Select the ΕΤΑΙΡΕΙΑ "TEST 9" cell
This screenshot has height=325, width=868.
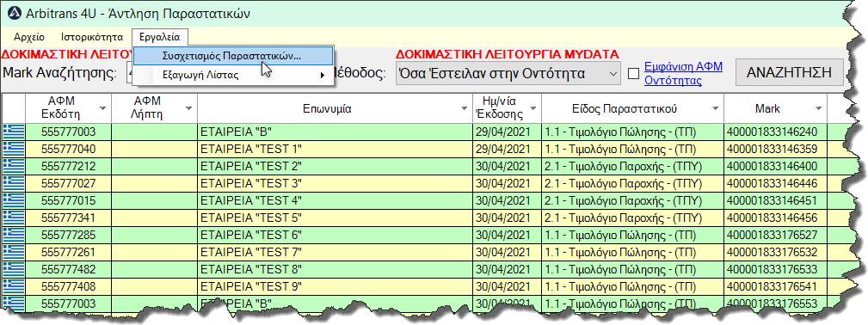point(335,287)
